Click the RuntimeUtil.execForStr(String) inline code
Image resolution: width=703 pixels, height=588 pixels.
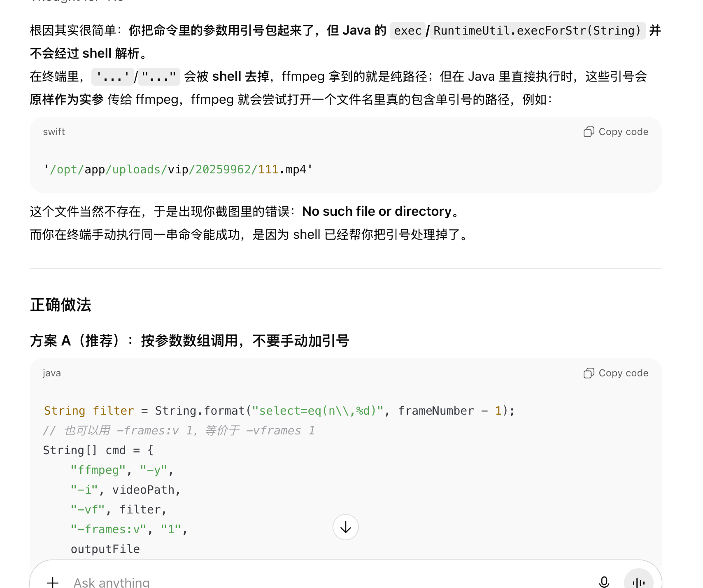coord(538,30)
